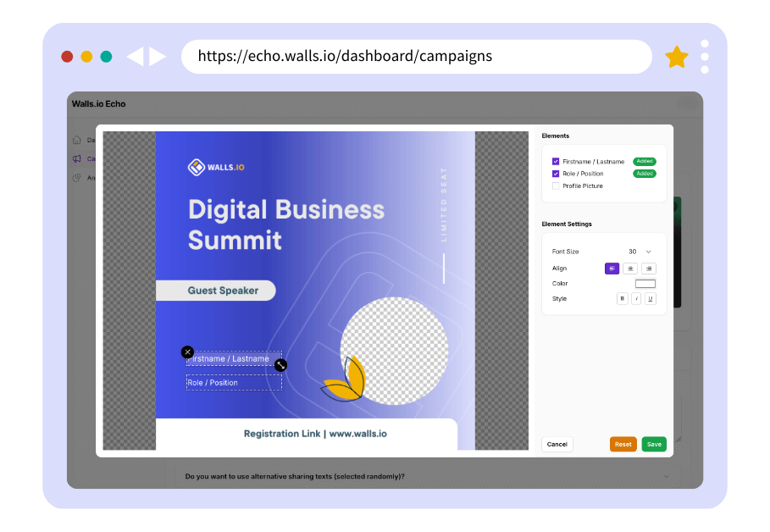Click the profile picture placeholder circle

(395, 351)
